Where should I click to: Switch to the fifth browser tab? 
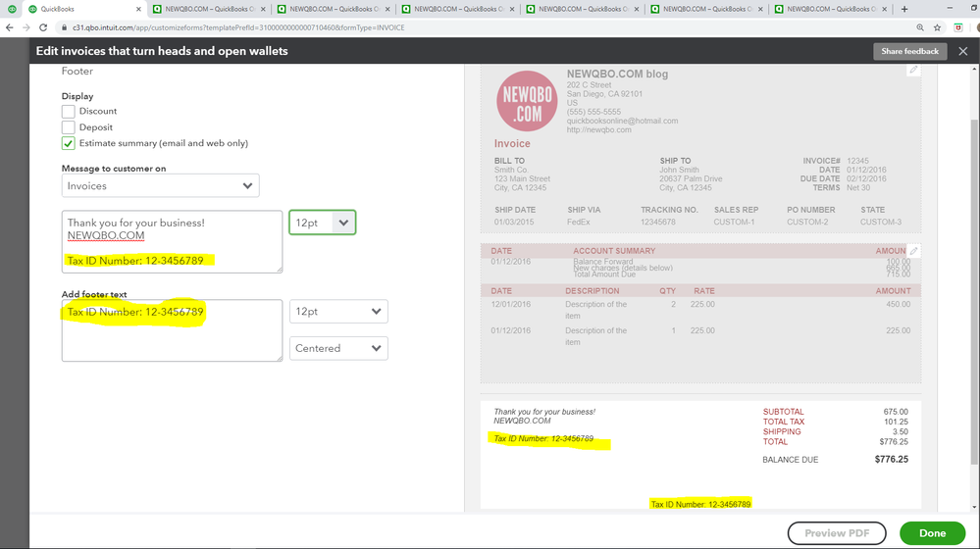(x=583, y=9)
